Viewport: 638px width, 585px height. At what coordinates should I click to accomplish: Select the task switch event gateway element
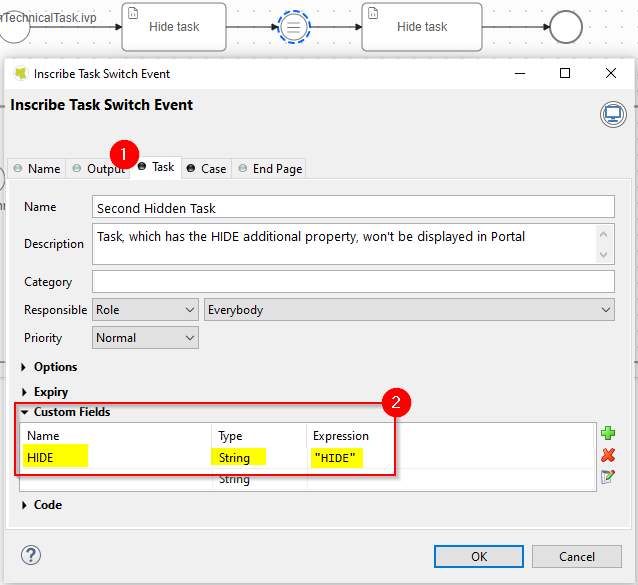pyautogui.click(x=293, y=27)
